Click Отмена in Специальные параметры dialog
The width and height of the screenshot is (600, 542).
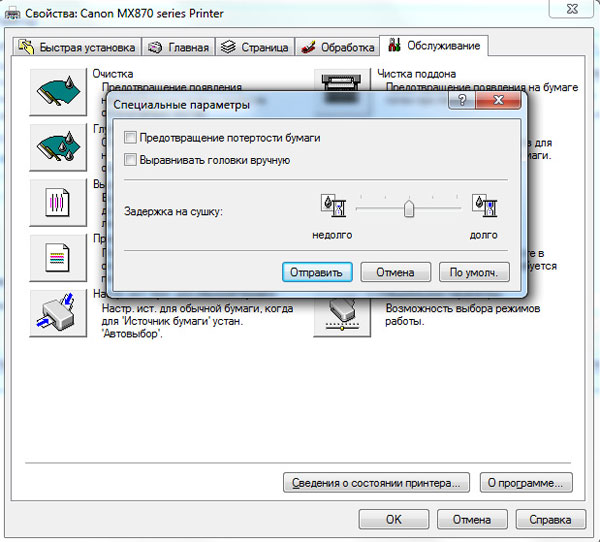pyautogui.click(x=396, y=272)
